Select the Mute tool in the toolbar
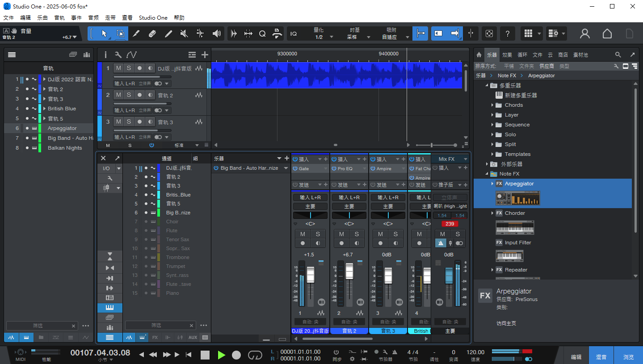Viewport: 643px width, 364px height. pos(184,33)
